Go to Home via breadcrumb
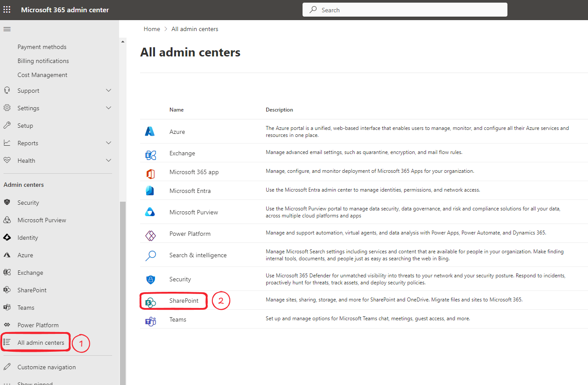 tap(151, 29)
